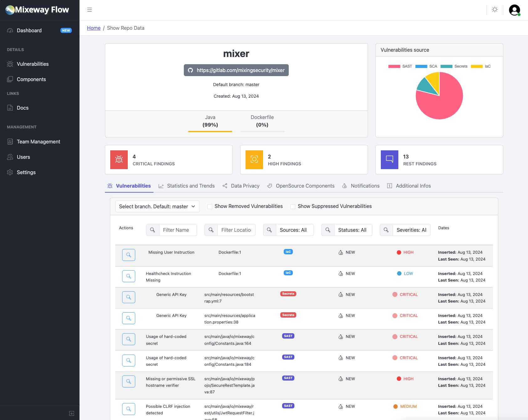The image size is (528, 420).
Task: Inspect Generic API Key in bootstrap.yml
Action: 129,297
